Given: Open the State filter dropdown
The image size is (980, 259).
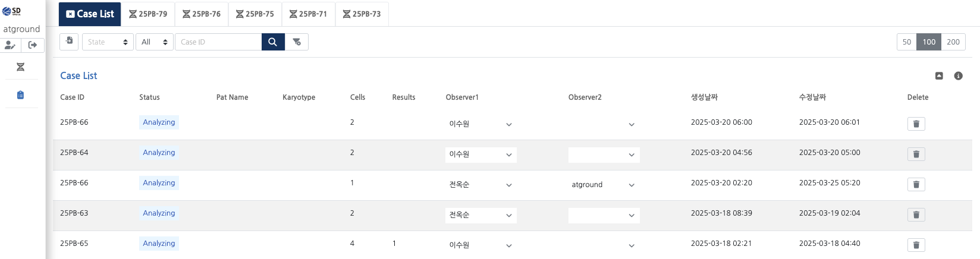Looking at the screenshot, I should [x=108, y=42].
